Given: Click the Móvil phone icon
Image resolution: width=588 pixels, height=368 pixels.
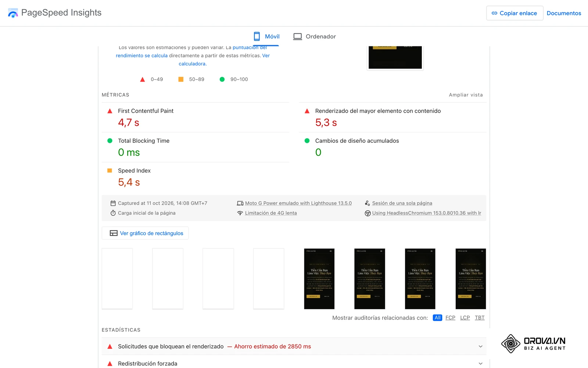Looking at the screenshot, I should tap(257, 36).
